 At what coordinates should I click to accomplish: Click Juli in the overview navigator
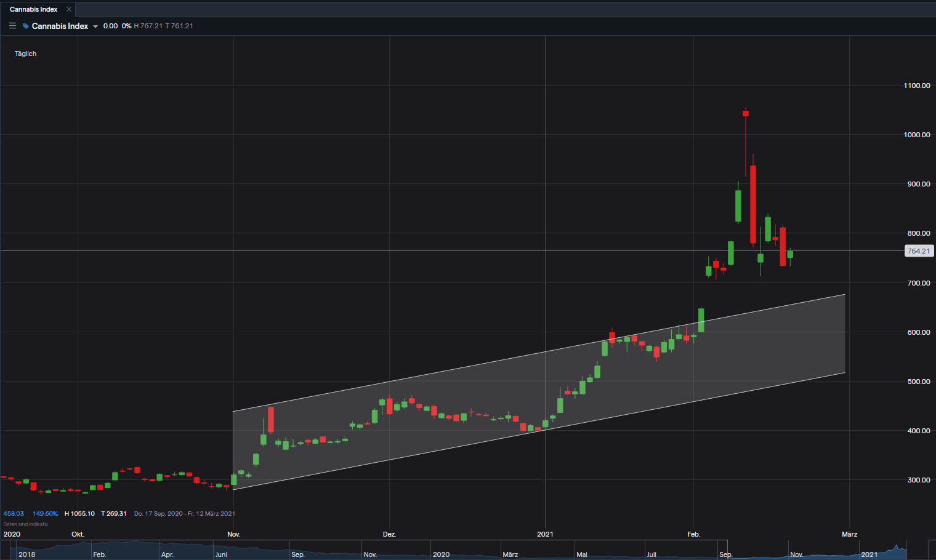(x=652, y=554)
